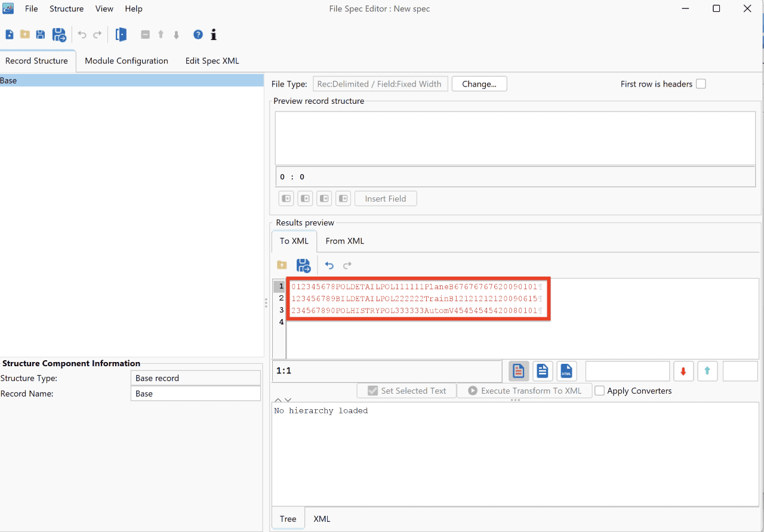Viewport: 764px width, 532px height.
Task: Click line number 4 in the editor gutter
Action: tap(281, 322)
